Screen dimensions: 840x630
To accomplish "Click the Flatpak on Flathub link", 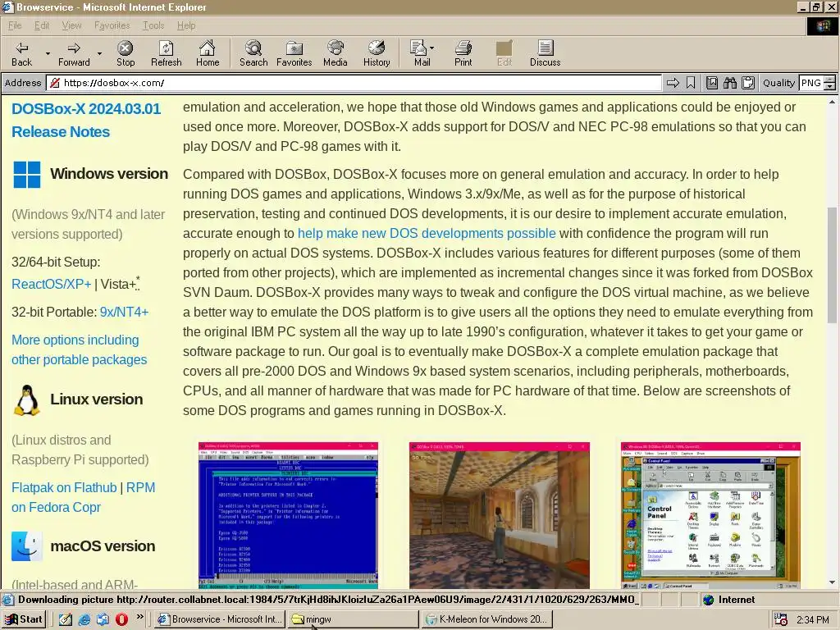I will (x=64, y=487).
